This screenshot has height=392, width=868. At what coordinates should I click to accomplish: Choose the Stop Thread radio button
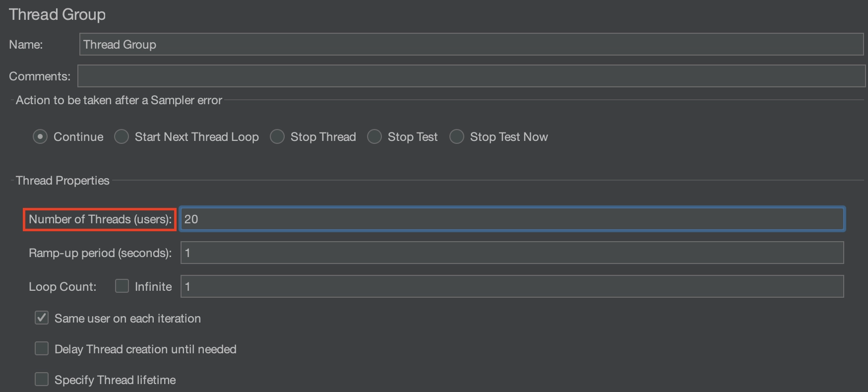tap(277, 136)
